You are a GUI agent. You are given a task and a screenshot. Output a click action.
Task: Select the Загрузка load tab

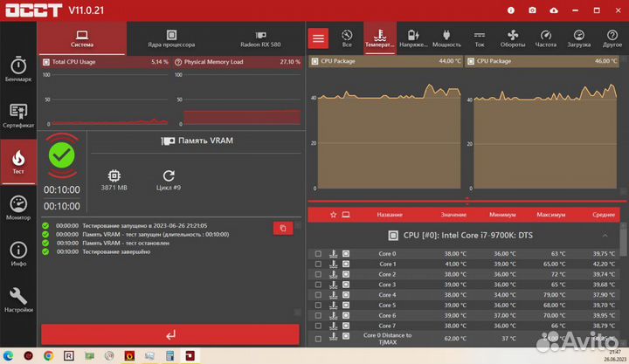tap(579, 38)
